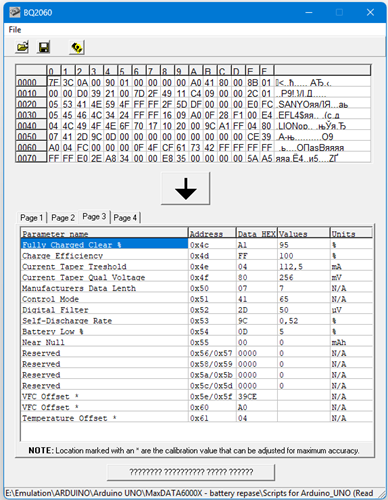This screenshot has height=500, width=388.
Task: Switch to Page 4 tab
Action: 125,218
